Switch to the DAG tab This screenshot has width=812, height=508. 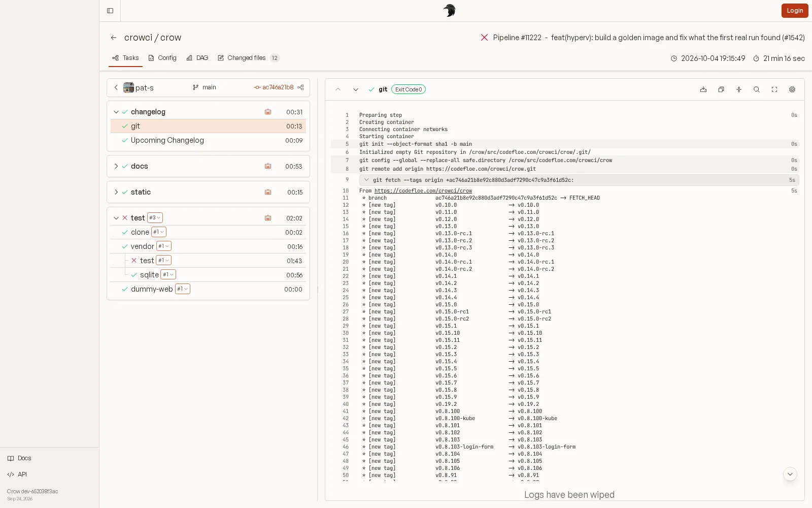pos(197,58)
